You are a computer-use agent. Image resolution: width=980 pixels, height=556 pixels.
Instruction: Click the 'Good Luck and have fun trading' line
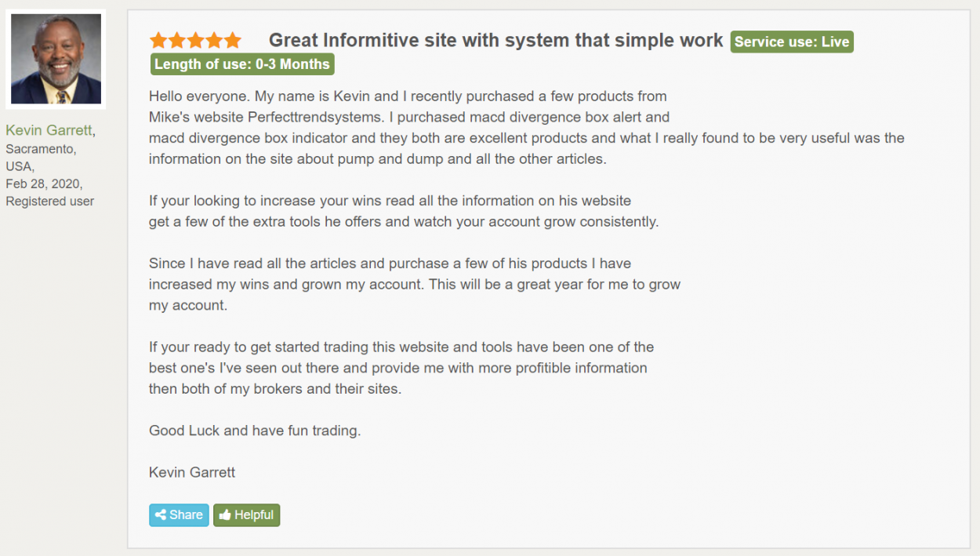(x=255, y=431)
